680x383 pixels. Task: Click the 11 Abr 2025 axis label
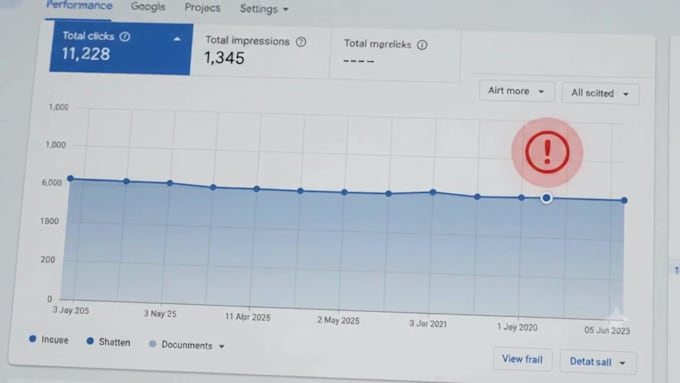click(247, 317)
